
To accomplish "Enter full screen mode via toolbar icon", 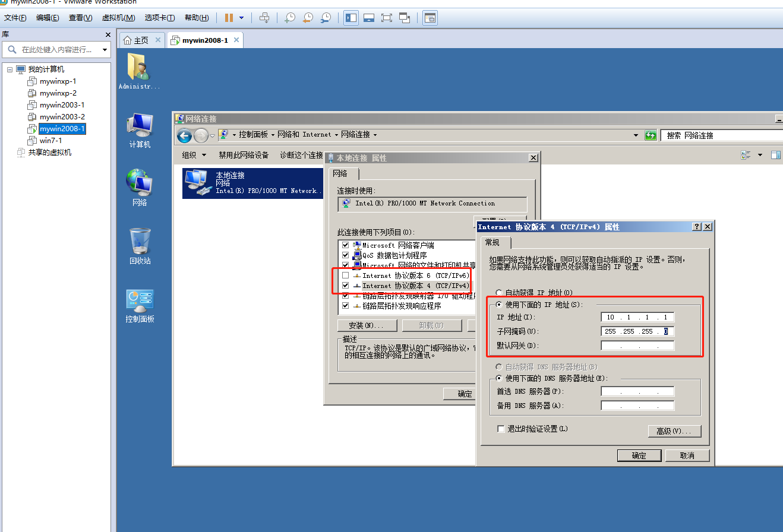I will [387, 18].
